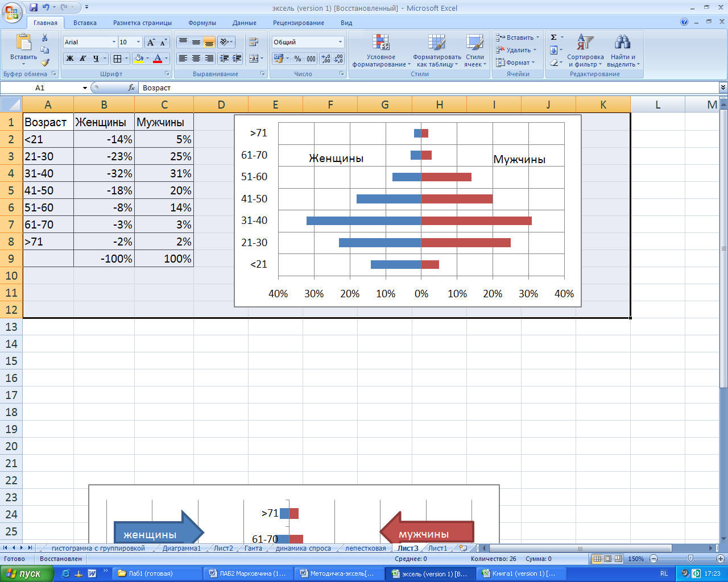Open Sort and Filter (Сортировка и фильтр)
728x582 pixels.
(585, 51)
